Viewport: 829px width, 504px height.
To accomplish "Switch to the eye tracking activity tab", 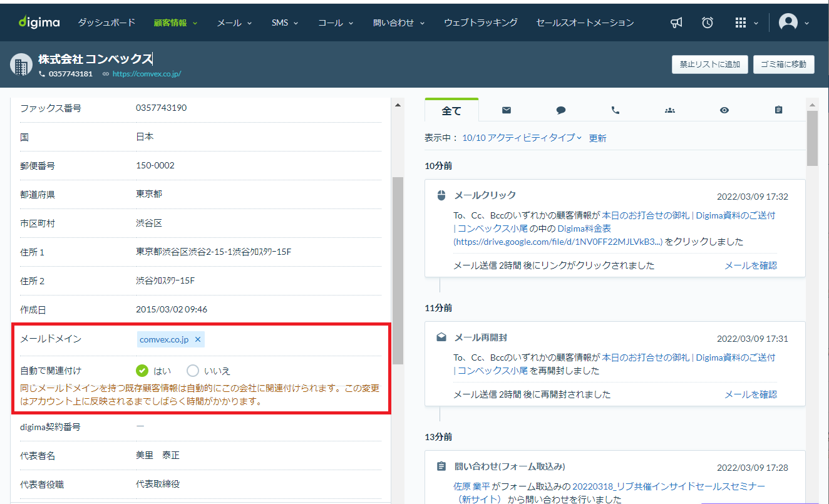I will coord(724,110).
